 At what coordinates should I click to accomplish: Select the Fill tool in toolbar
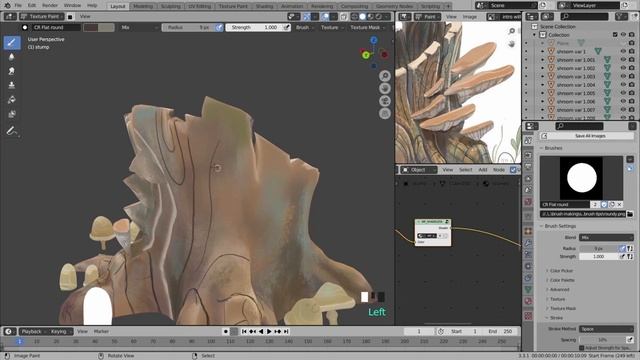coord(12,100)
